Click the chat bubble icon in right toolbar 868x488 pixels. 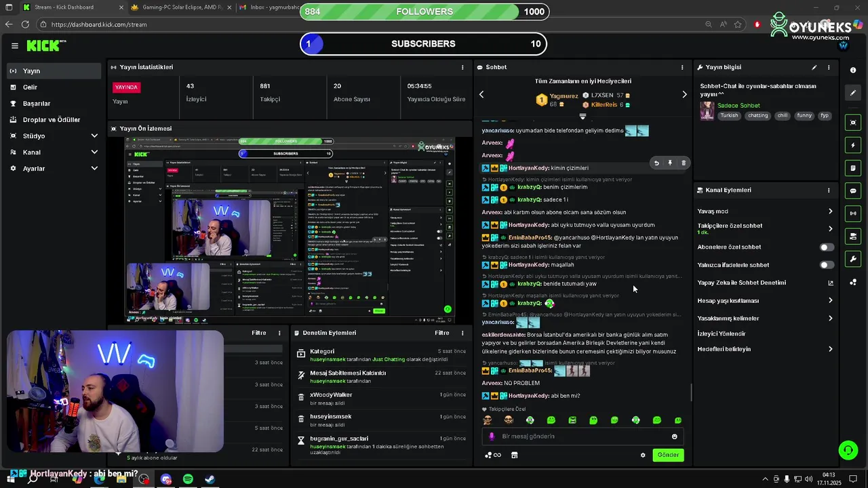[853, 191]
